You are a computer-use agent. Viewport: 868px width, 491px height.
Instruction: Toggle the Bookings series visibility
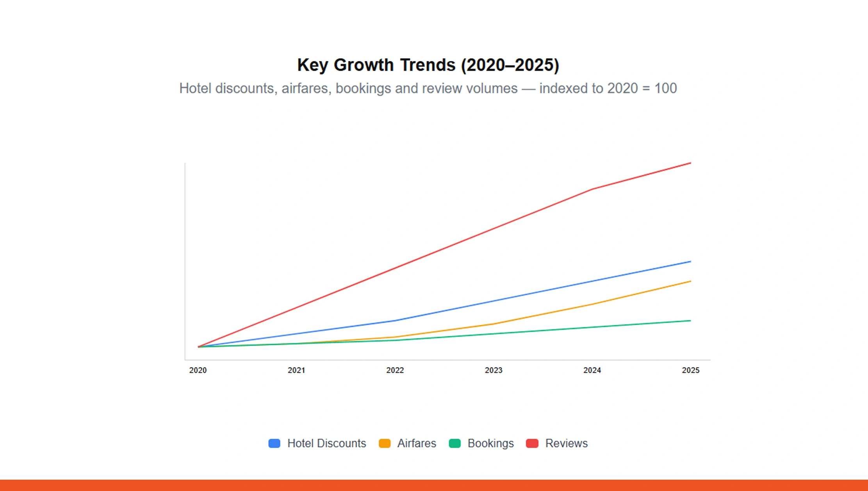(x=490, y=443)
